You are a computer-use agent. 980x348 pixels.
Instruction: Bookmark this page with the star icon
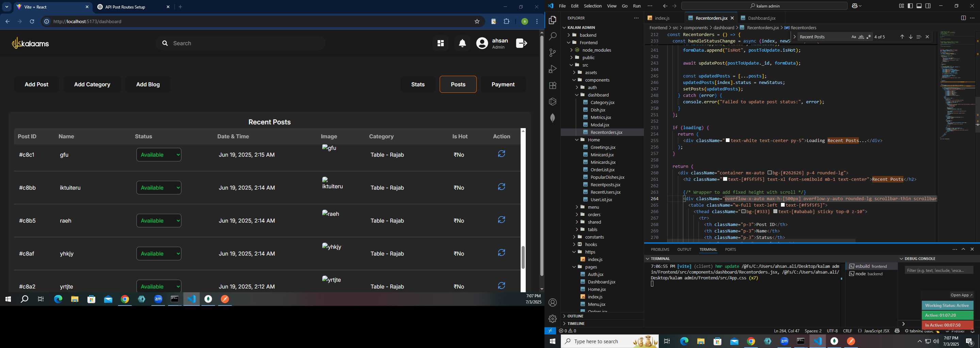(x=477, y=22)
